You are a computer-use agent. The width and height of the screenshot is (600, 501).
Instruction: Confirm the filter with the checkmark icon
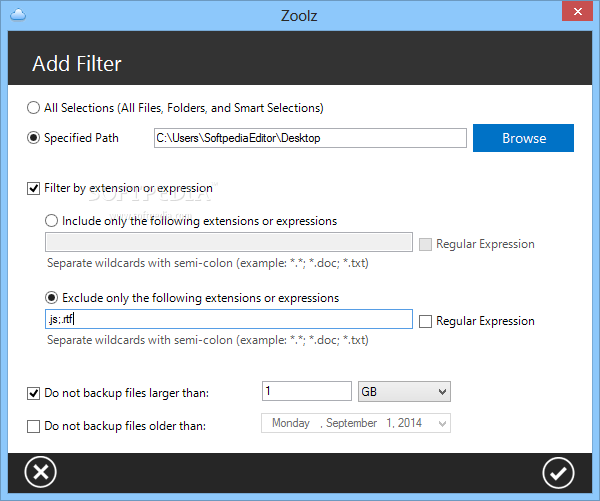coord(558,472)
